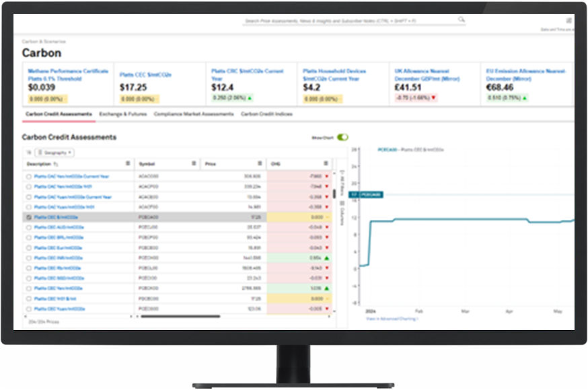Check the first Platts CAC Yen row checkbox
Viewport: 588px width, 390px height.
28,177
